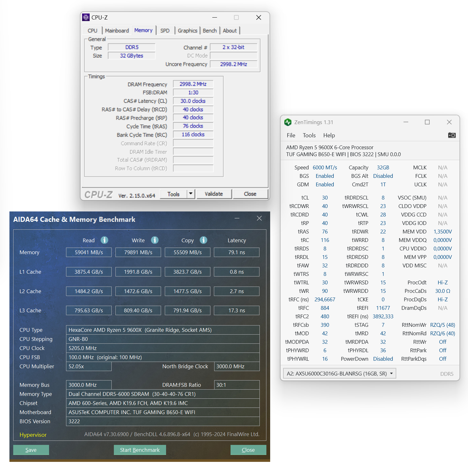Switch to the SPD tab
Image resolution: width=468 pixels, height=476 pixels.
[x=165, y=30]
